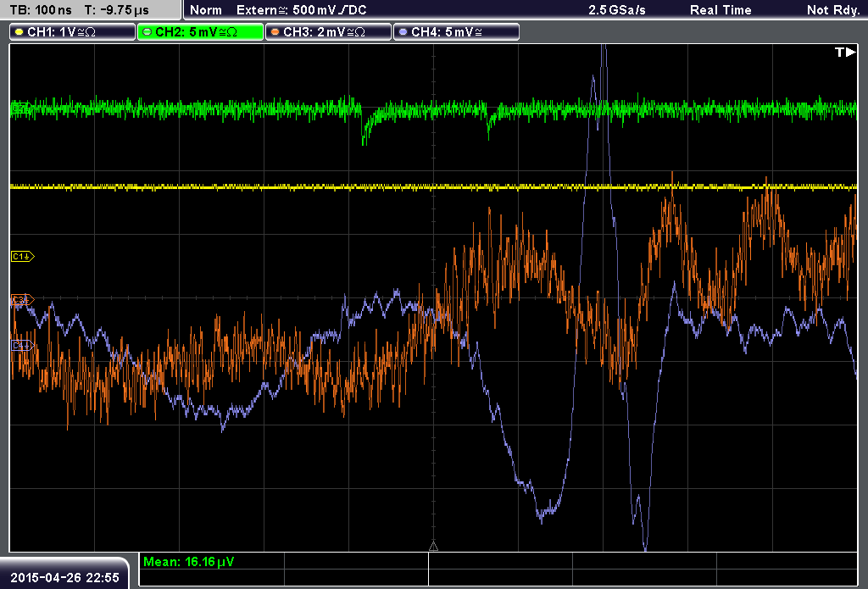The height and width of the screenshot is (589, 868).
Task: Click the green C2 ground level marker
Action: 20,108
